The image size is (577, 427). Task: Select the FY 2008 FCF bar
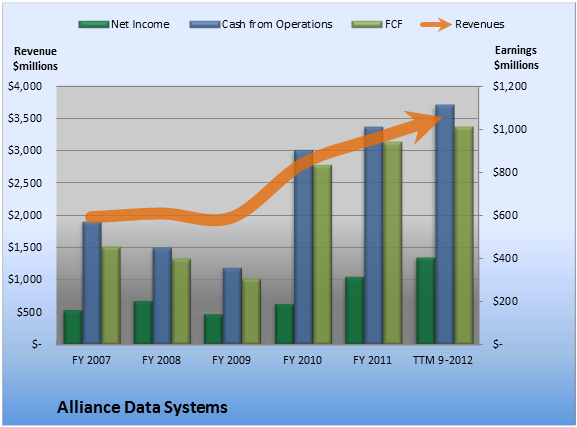click(x=181, y=301)
